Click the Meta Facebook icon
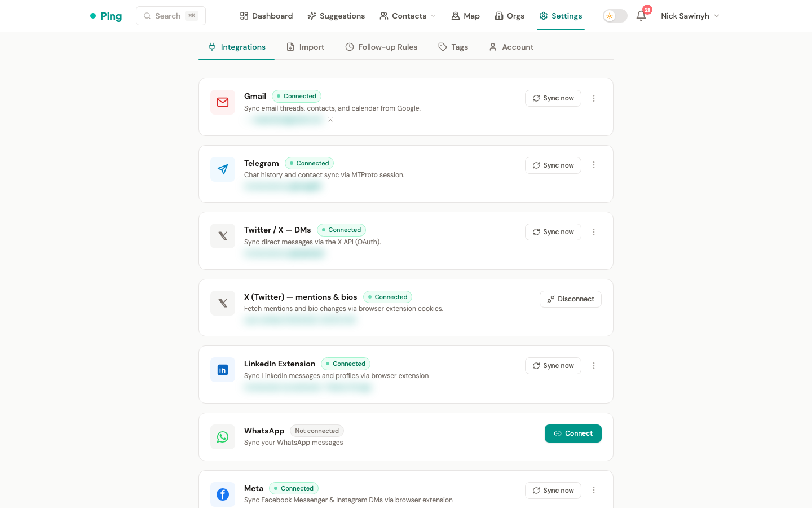Image resolution: width=812 pixels, height=508 pixels. click(x=223, y=494)
